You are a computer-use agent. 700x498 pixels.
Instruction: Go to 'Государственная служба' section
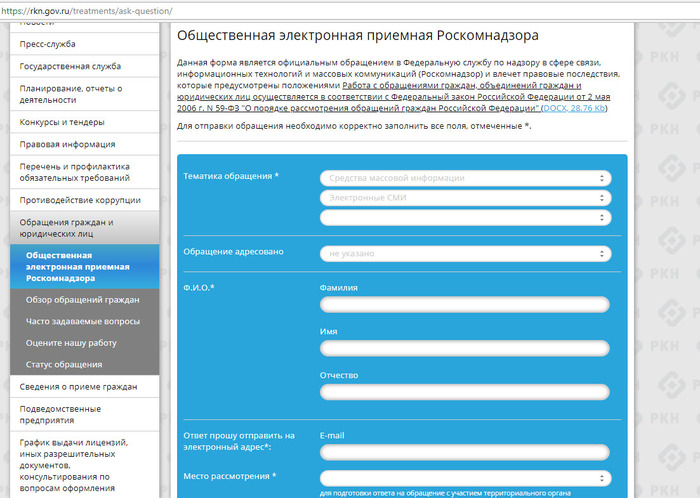(71, 66)
